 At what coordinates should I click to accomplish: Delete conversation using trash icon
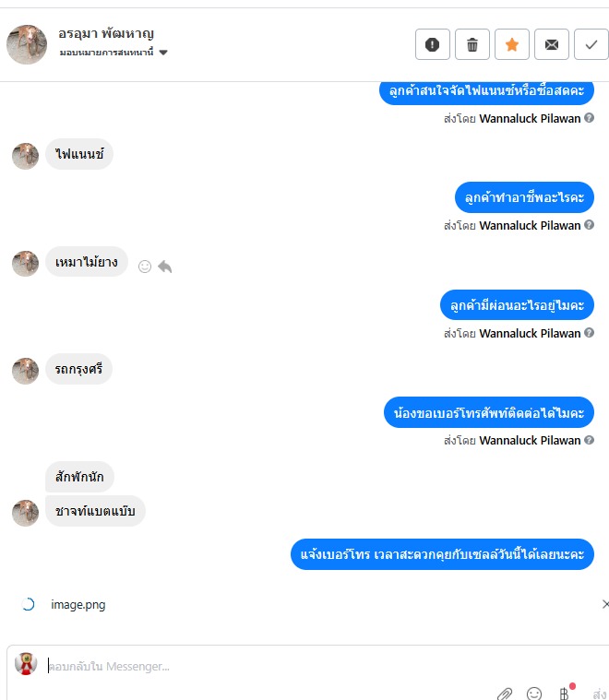pyautogui.click(x=472, y=44)
